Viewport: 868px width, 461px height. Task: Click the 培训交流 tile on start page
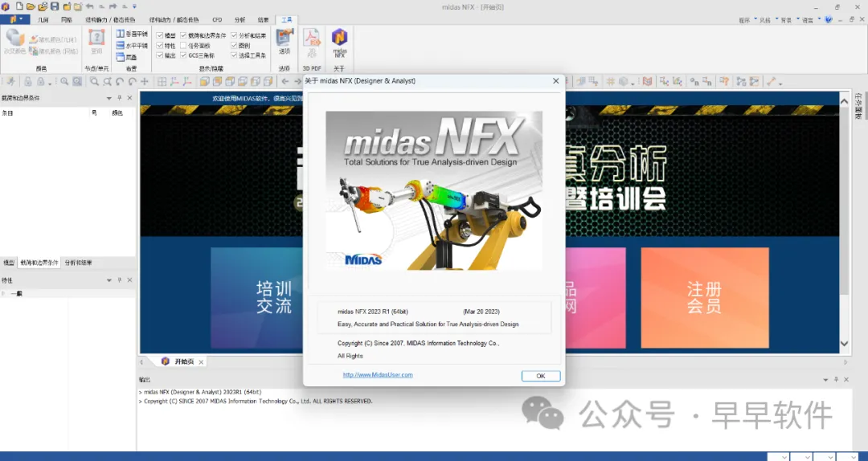(x=257, y=298)
